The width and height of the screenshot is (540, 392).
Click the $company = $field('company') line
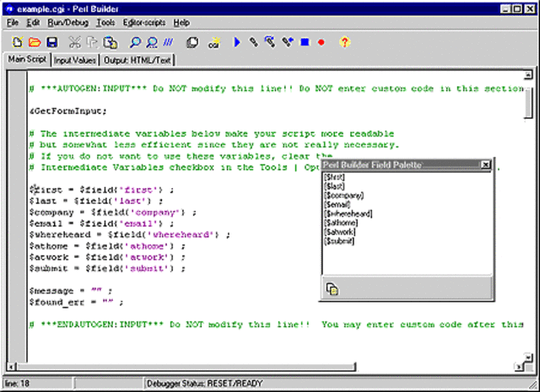click(112, 212)
